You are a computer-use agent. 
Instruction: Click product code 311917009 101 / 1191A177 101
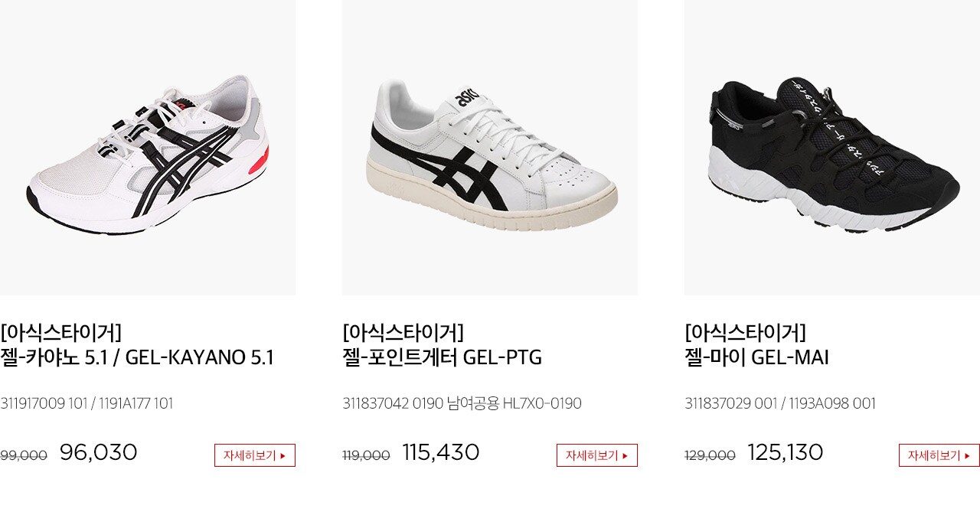[x=87, y=403]
